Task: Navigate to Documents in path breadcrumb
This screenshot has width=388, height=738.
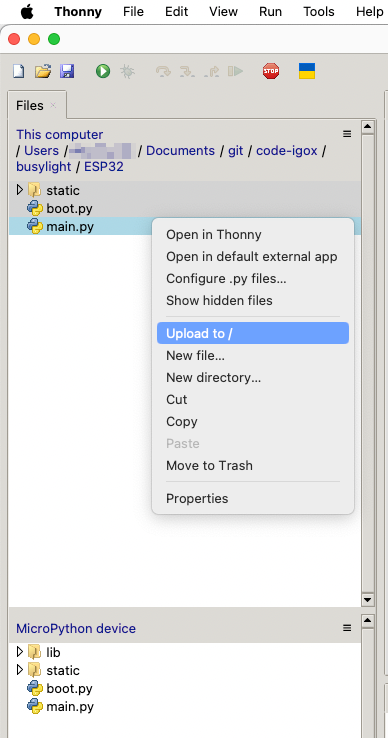Action: [180, 151]
